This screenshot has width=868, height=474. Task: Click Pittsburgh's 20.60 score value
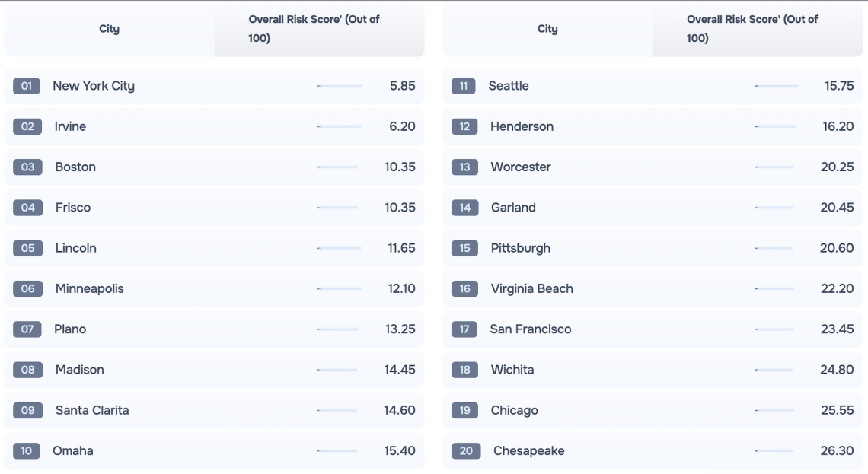[x=837, y=248]
